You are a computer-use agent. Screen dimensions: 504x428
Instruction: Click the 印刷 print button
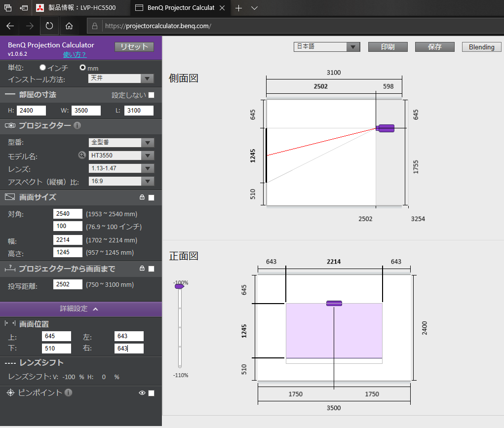pyautogui.click(x=388, y=47)
